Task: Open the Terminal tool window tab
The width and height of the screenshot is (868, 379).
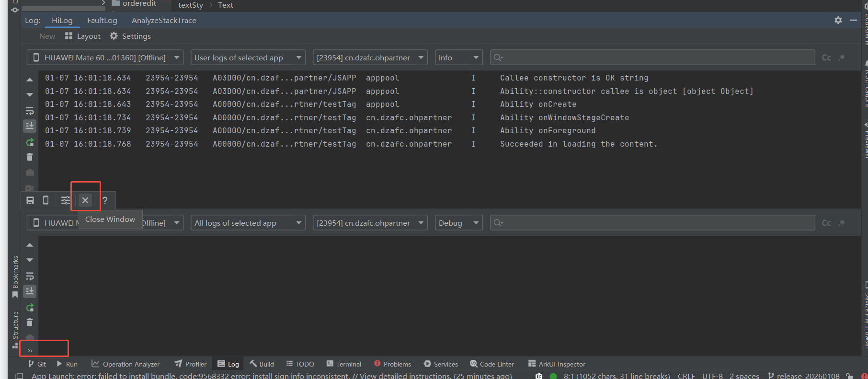Action: pos(344,364)
